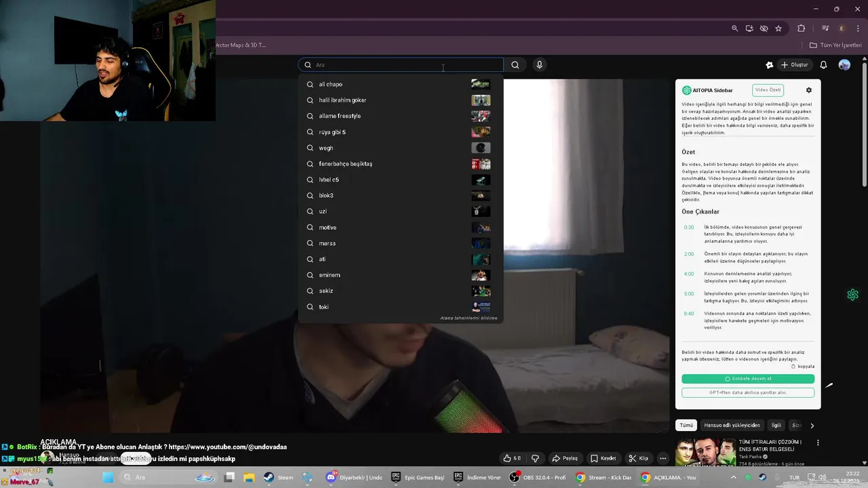Screen dimensions: 868x488
Task: Focus the YouTube 'Ara' search box
Action: coord(401,65)
